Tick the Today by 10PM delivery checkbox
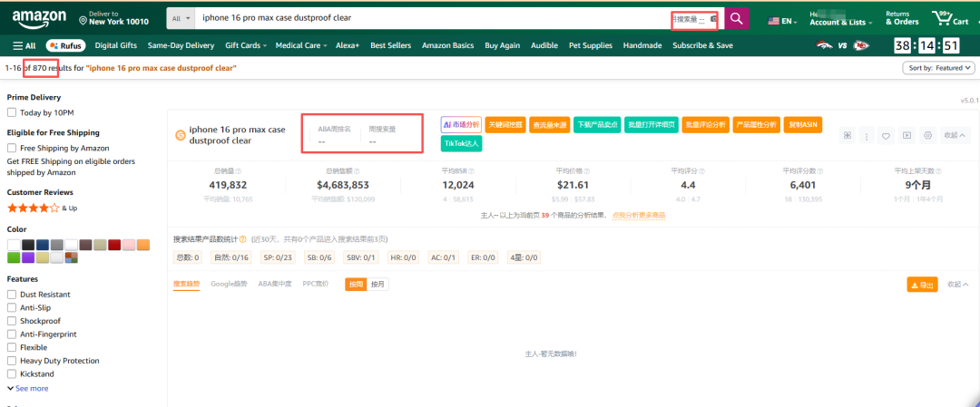 pyautogui.click(x=12, y=112)
